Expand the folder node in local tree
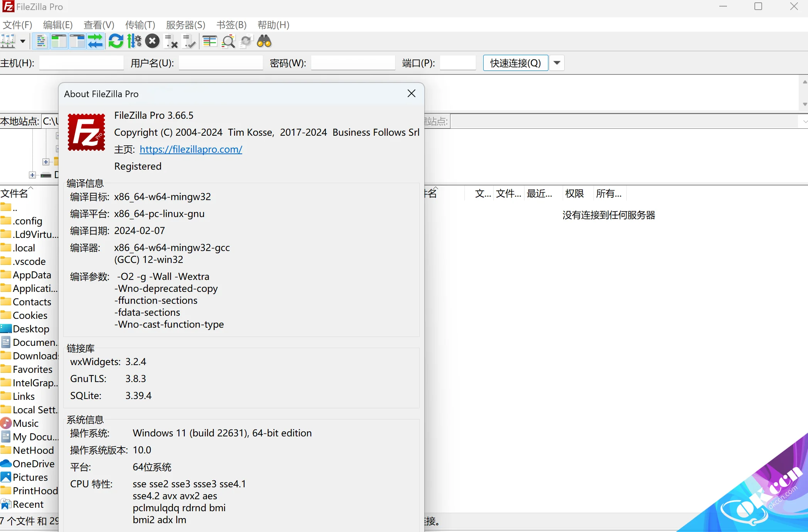The width and height of the screenshot is (808, 532). tap(46, 162)
